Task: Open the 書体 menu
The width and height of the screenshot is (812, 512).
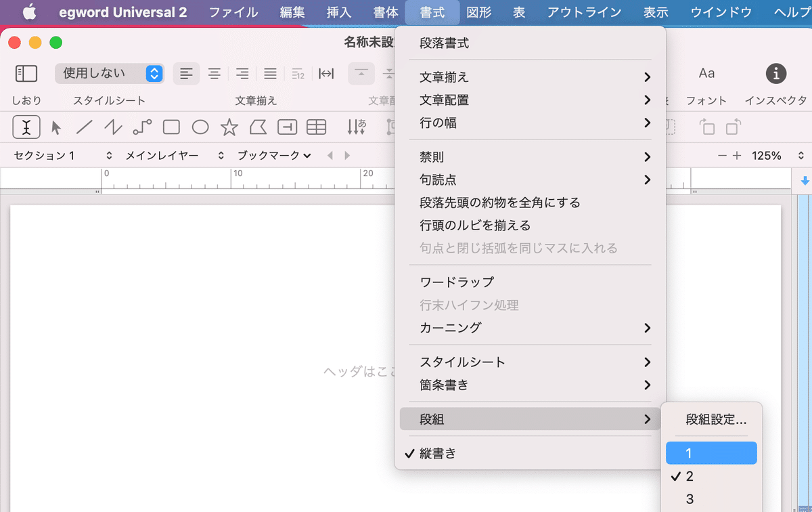Action: (x=386, y=12)
